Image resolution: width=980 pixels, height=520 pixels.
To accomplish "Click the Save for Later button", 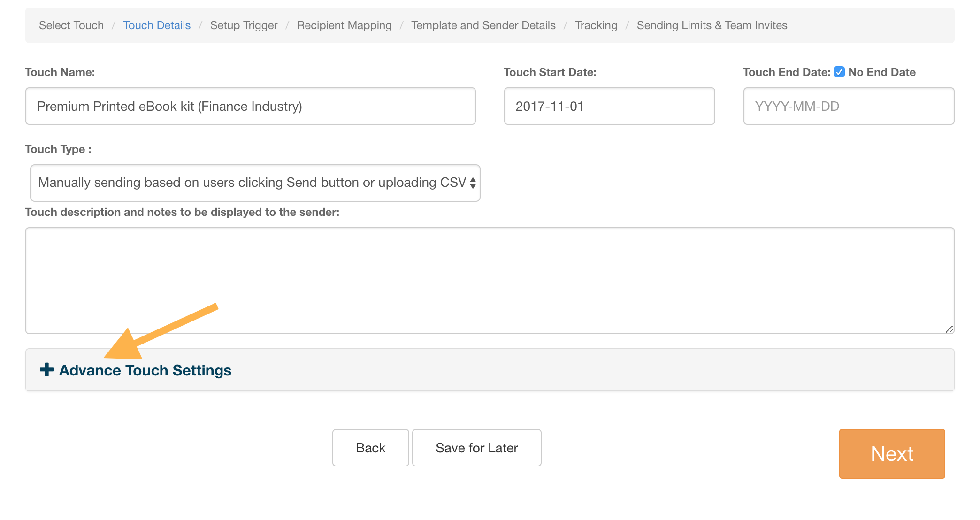I will (x=476, y=448).
